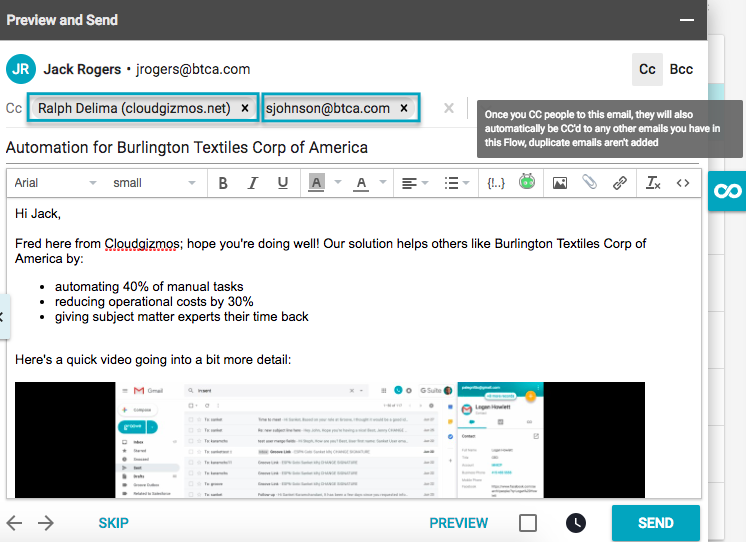Set the text highlight color

pyautogui.click(x=316, y=183)
